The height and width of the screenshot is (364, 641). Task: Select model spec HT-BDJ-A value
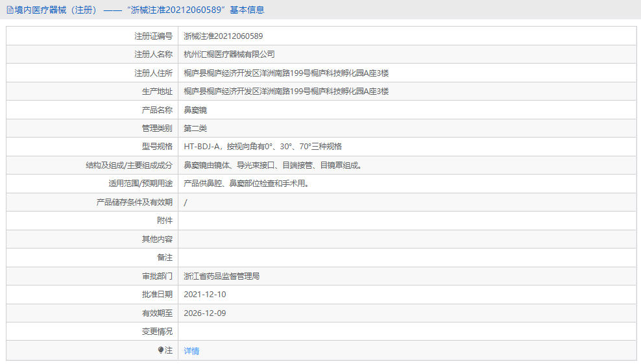click(x=263, y=147)
